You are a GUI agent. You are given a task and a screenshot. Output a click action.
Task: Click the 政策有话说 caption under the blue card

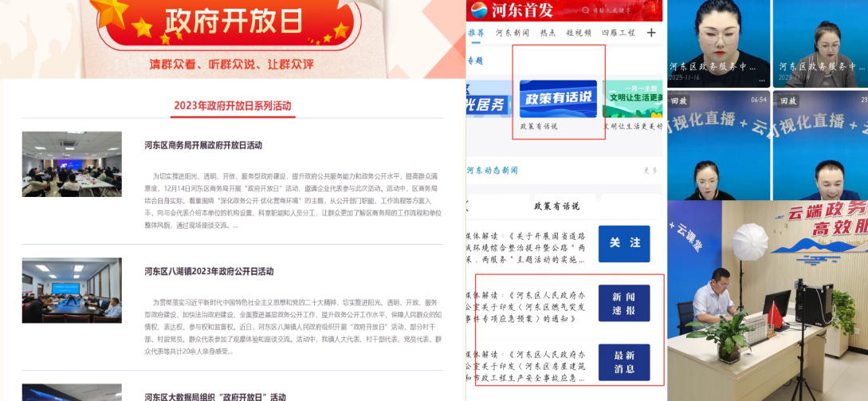pos(539,126)
